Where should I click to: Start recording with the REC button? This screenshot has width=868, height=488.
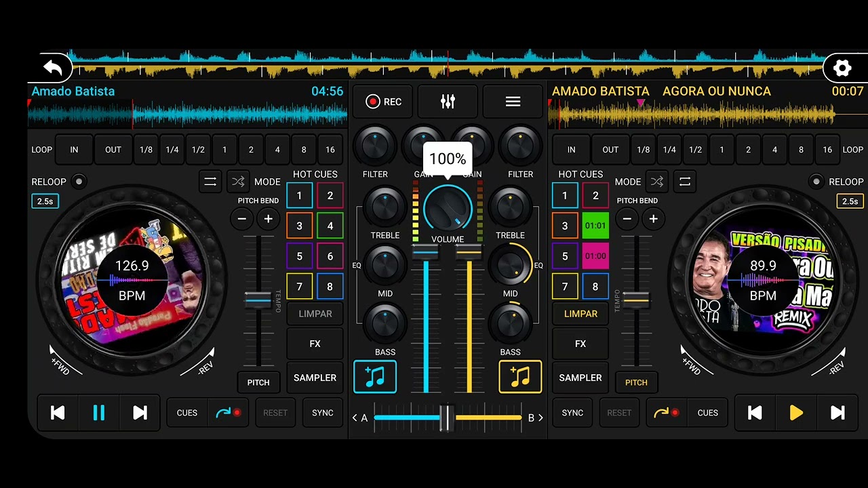[383, 102]
